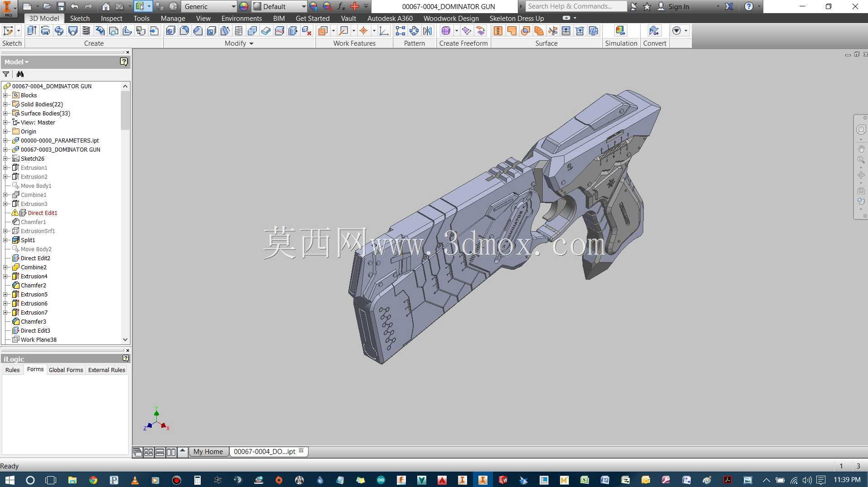Select the Stitch surface tool

[x=498, y=31]
